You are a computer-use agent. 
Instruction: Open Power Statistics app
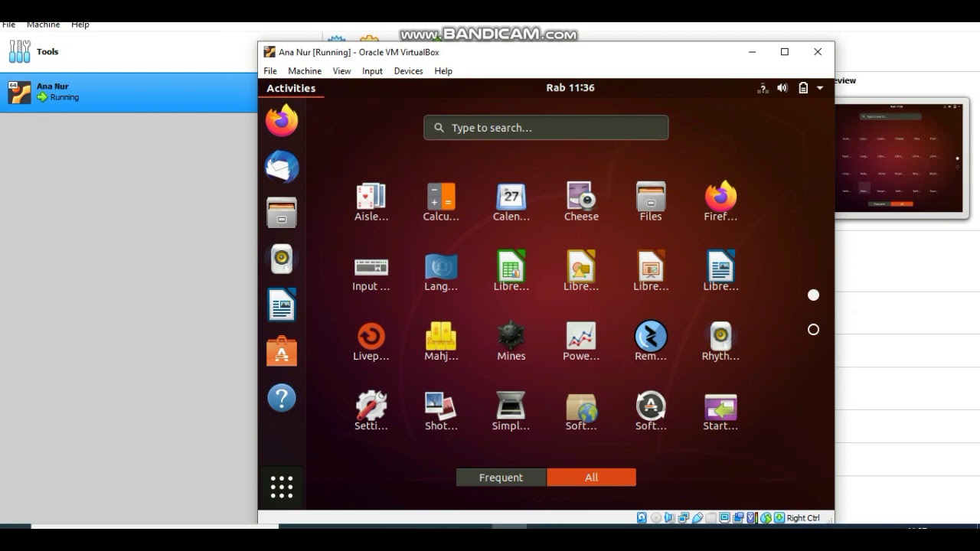581,341
